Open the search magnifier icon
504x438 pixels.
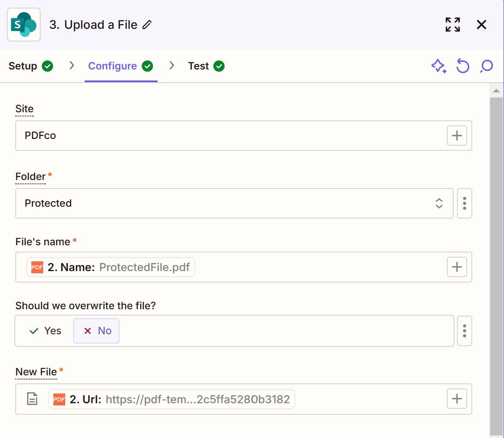click(x=486, y=66)
